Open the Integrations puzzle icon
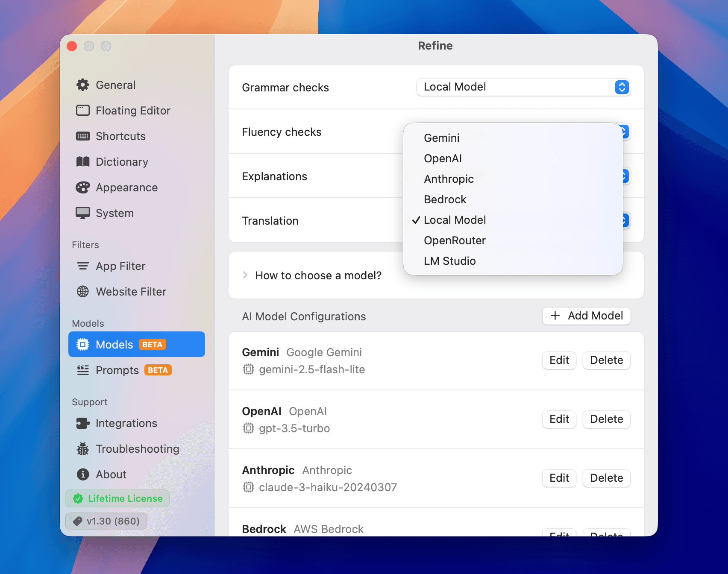Image resolution: width=728 pixels, height=574 pixels. (83, 423)
